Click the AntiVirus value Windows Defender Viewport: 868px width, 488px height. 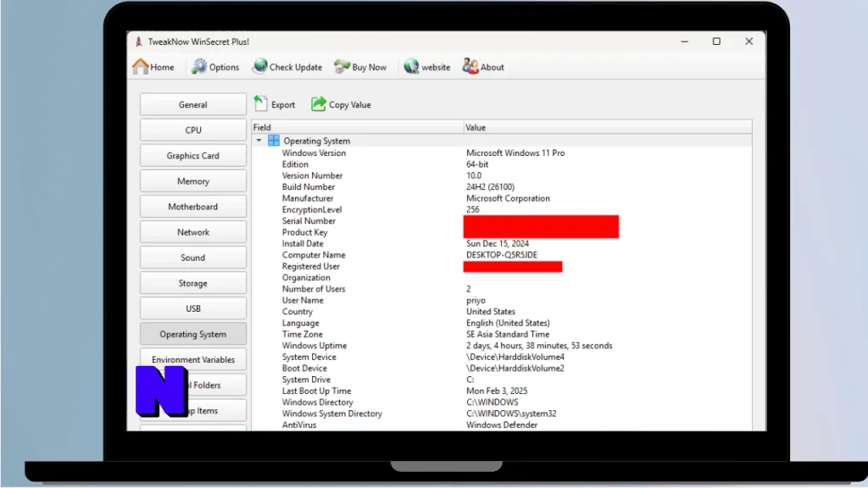(x=502, y=425)
